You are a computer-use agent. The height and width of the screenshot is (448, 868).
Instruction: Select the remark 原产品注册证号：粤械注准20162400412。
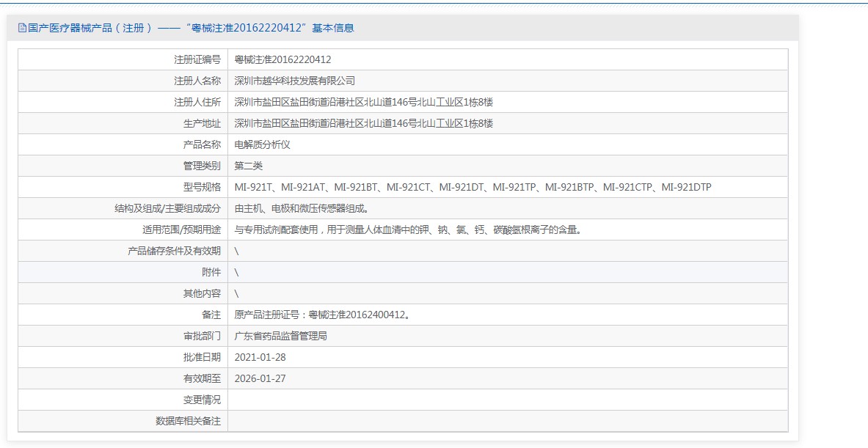(x=322, y=315)
